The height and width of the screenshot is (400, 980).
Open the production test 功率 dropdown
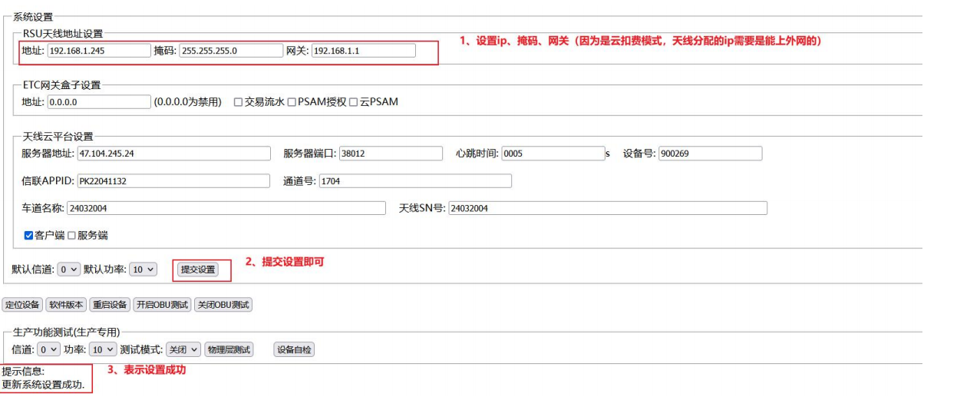[x=102, y=349]
